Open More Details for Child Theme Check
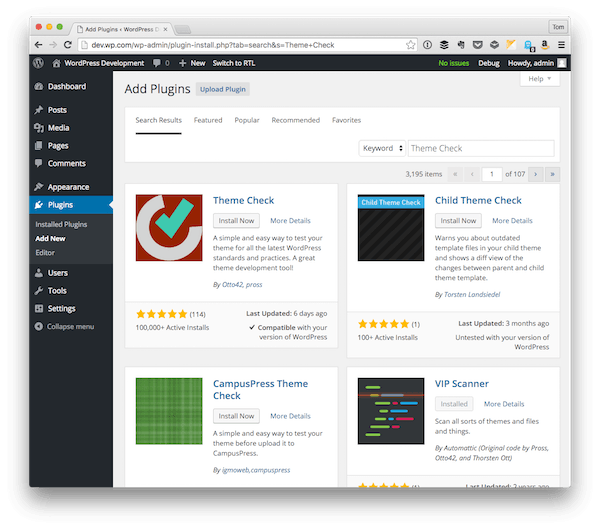 (x=512, y=221)
